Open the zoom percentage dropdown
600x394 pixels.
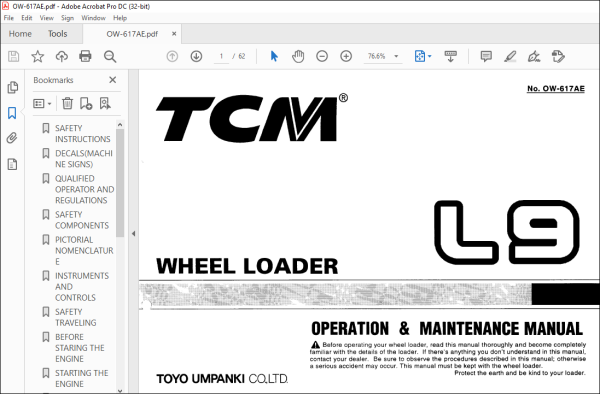pyautogui.click(x=396, y=56)
